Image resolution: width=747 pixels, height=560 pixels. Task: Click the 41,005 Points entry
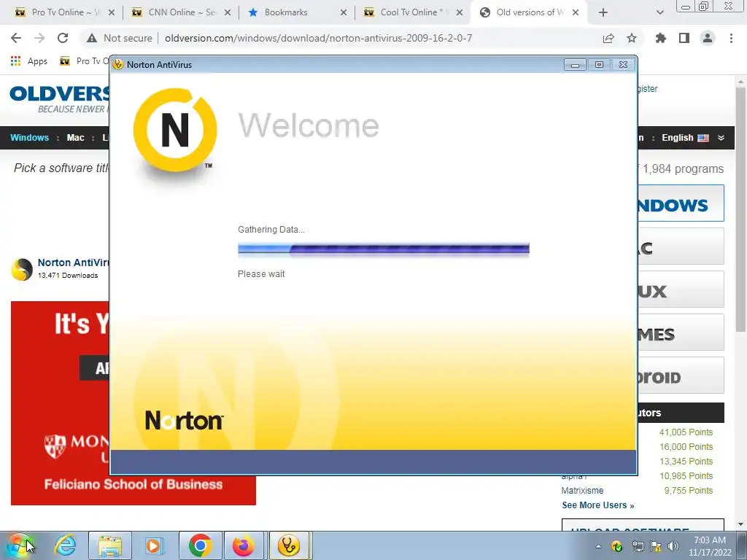(686, 432)
